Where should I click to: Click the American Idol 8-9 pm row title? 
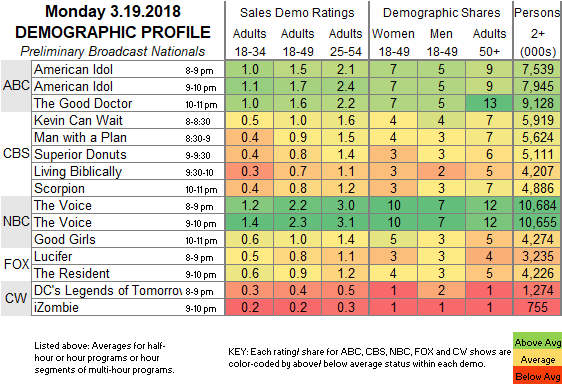coord(73,69)
